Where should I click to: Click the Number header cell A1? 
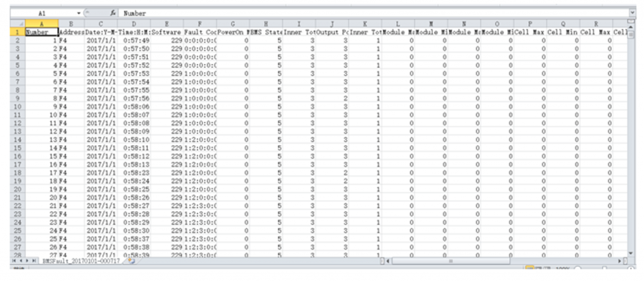(x=42, y=31)
